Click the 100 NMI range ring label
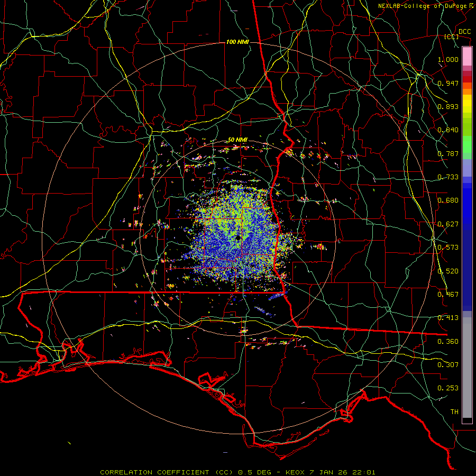 [x=237, y=42]
